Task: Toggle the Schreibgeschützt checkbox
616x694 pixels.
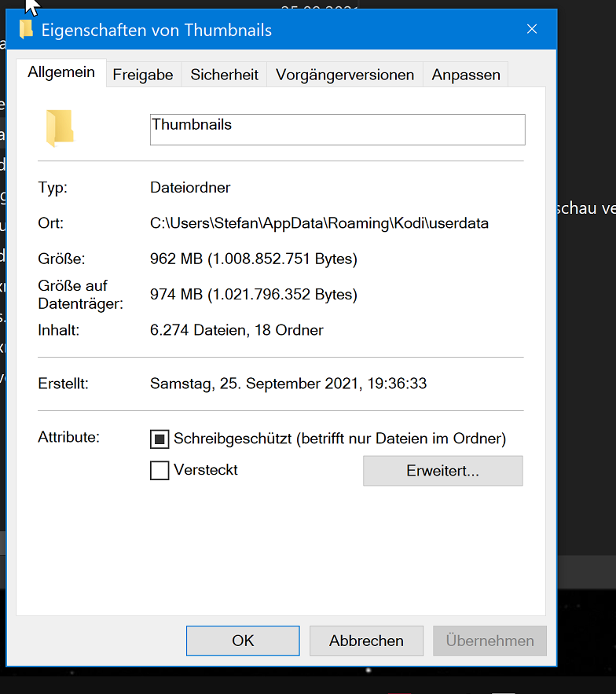Action: tap(159, 439)
